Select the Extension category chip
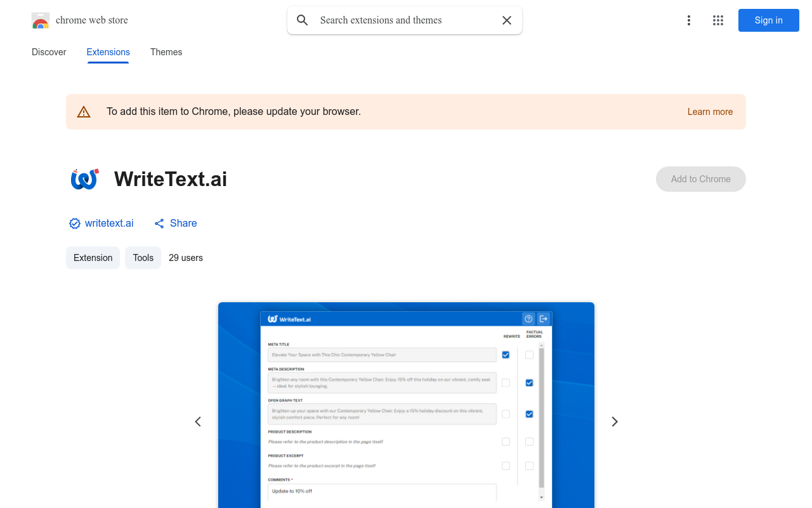The width and height of the screenshot is (812, 508). coord(93,258)
